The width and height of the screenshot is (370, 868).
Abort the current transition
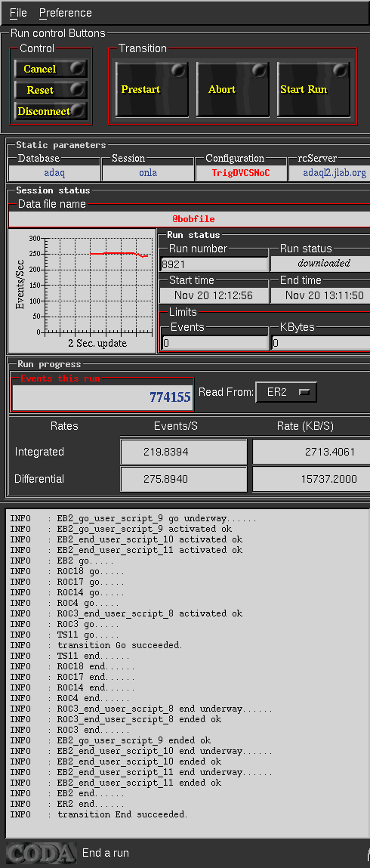233,89
